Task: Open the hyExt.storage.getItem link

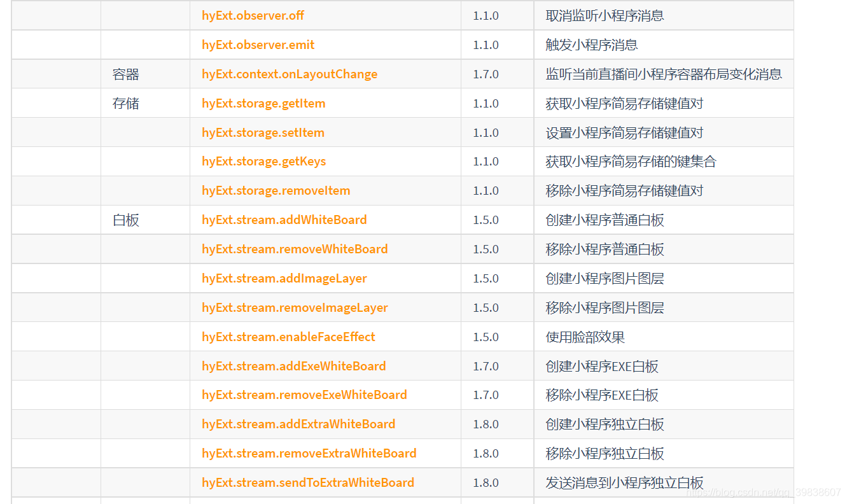Action: click(x=263, y=103)
